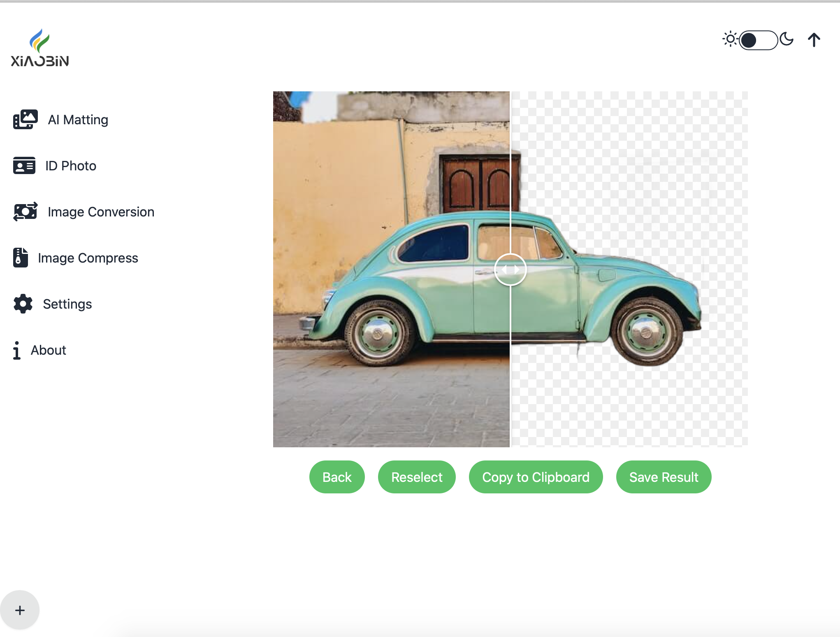Click the AI Matting sidebar icon
This screenshot has height=637, width=840.
click(25, 119)
